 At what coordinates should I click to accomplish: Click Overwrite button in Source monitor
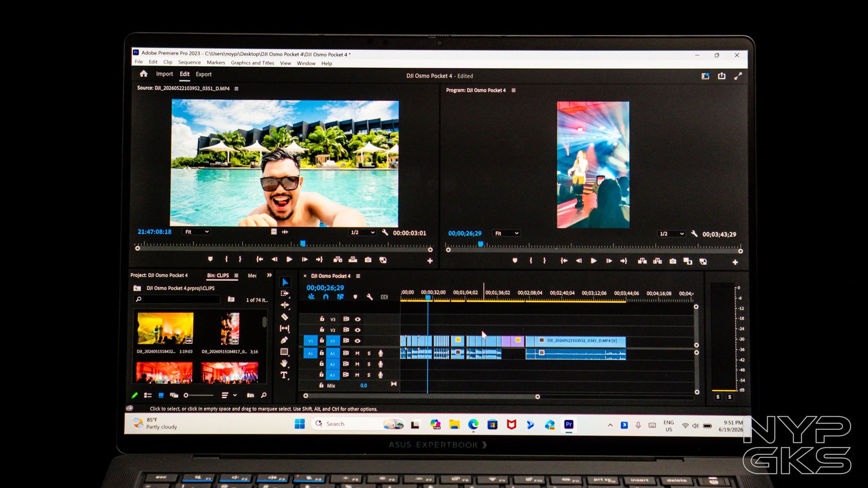point(353,260)
